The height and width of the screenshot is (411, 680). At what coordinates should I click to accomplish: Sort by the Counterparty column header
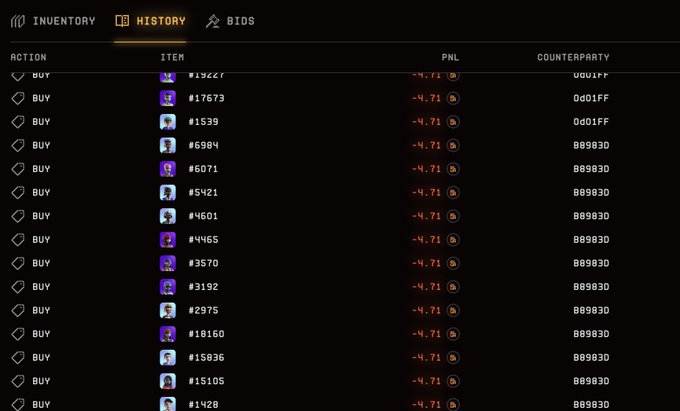(573, 57)
